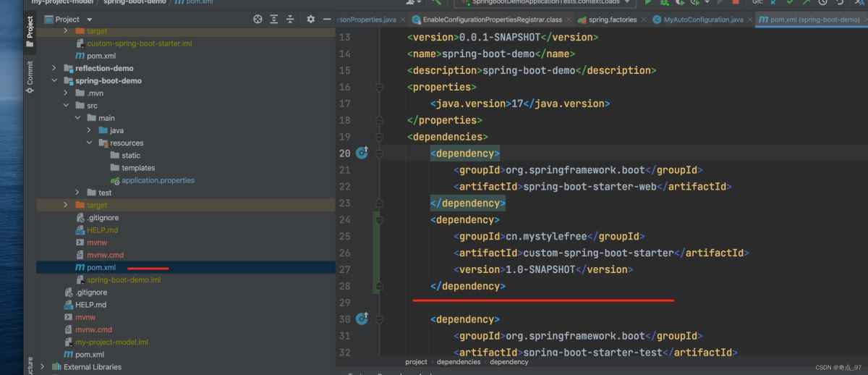Click the locate/select opened file target icon
868x375 pixels.
[258, 20]
